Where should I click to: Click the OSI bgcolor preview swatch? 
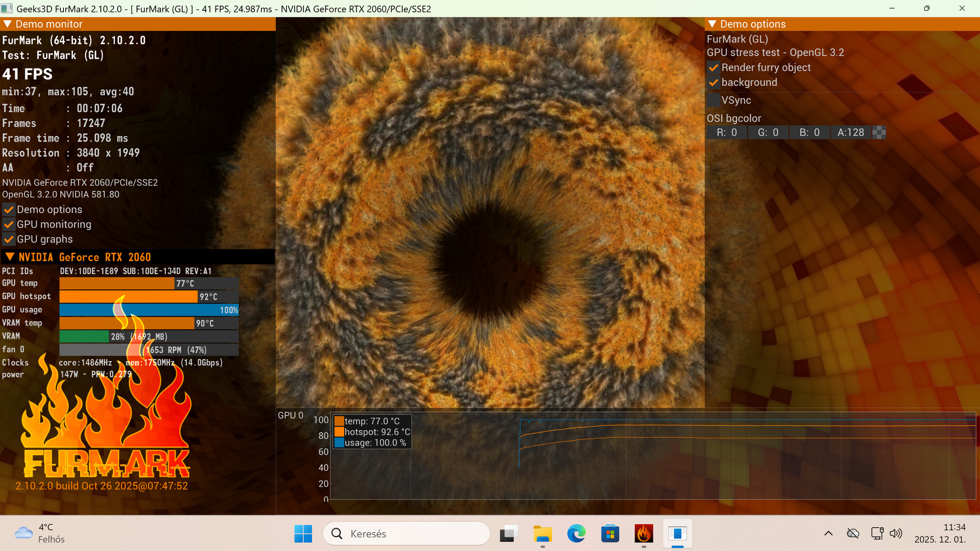tap(879, 133)
